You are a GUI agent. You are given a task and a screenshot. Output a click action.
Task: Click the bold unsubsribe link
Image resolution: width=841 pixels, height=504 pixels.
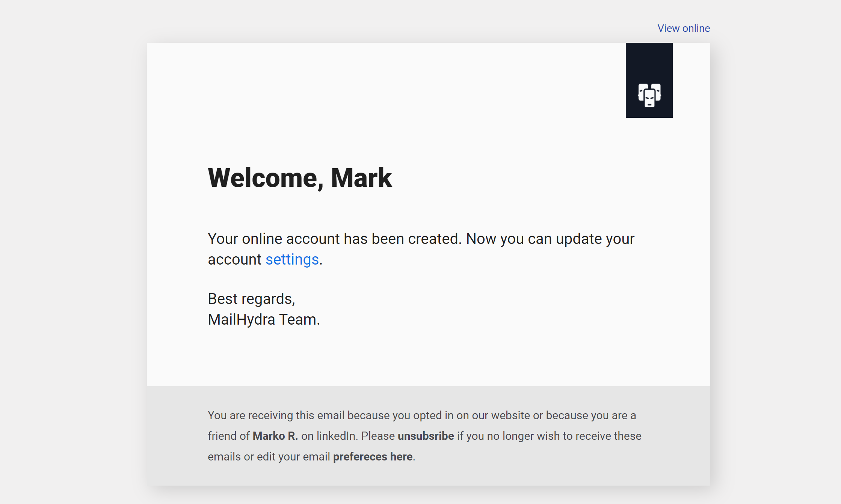coord(426,436)
